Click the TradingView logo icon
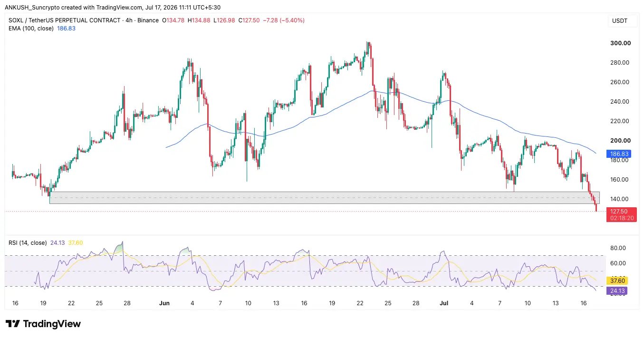Image resolution: width=644 pixels, height=338 pixels. coord(12,324)
